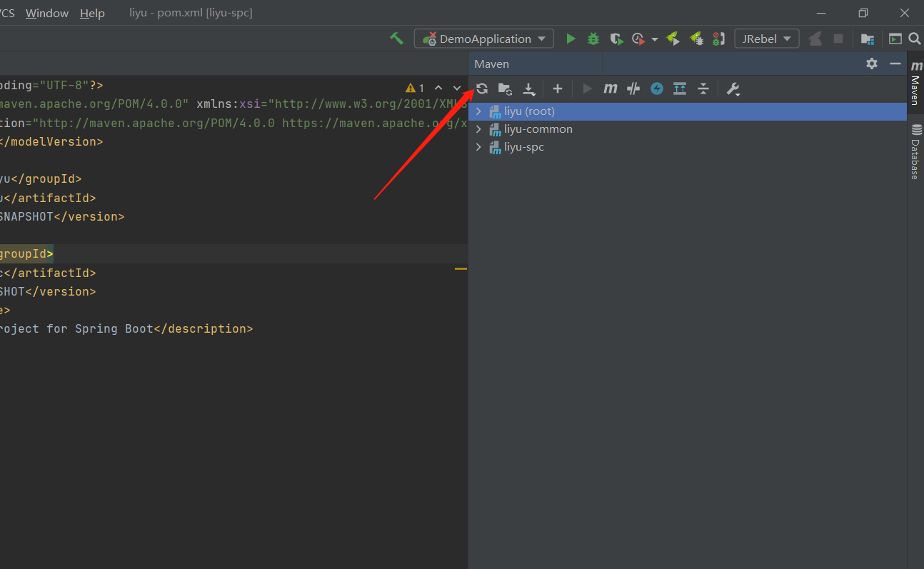The image size is (924, 569).
Task: Start debugging with the green bug icon
Action: click(593, 39)
